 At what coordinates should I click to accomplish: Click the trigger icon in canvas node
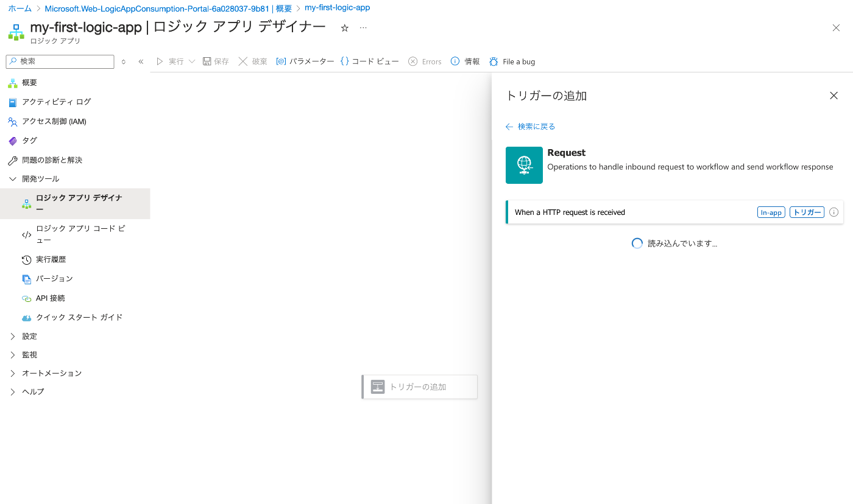point(378,387)
